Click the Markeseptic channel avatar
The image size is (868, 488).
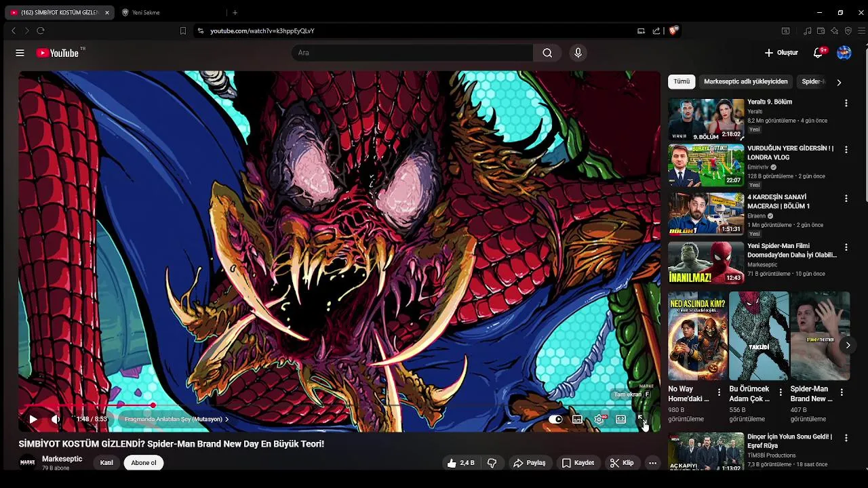coord(27,462)
